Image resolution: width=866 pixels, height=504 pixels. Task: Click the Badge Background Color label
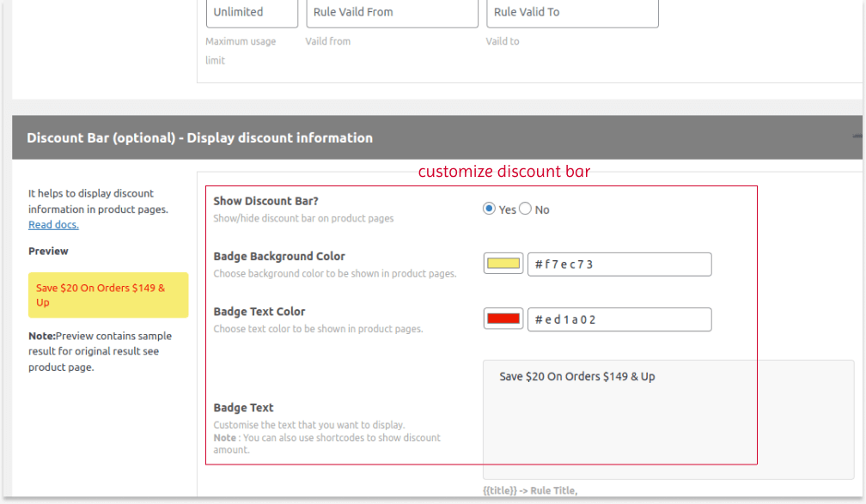tap(279, 256)
